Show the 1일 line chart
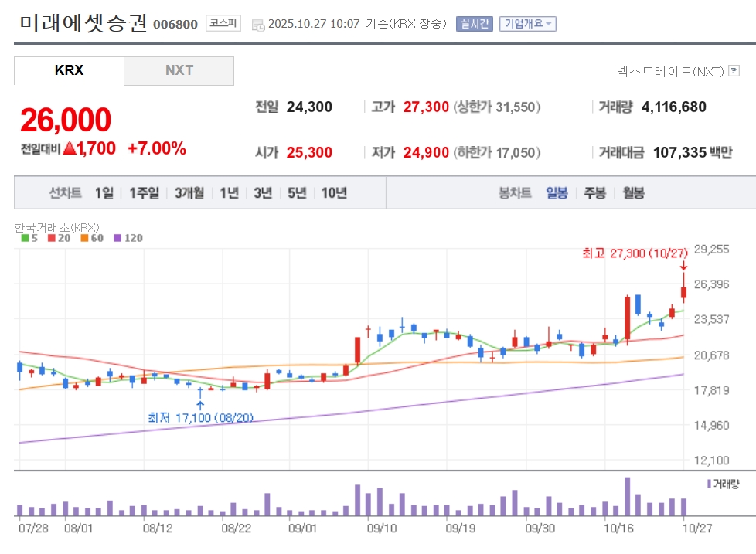The width and height of the screenshot is (756, 554). tap(104, 193)
